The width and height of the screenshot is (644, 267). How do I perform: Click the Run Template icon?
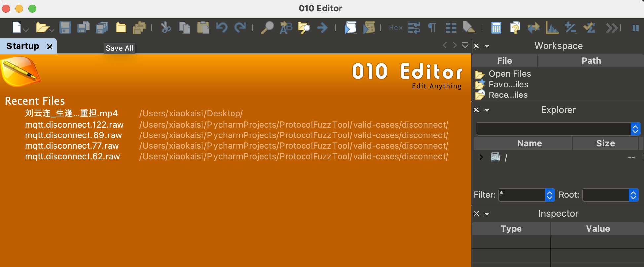coord(369,28)
